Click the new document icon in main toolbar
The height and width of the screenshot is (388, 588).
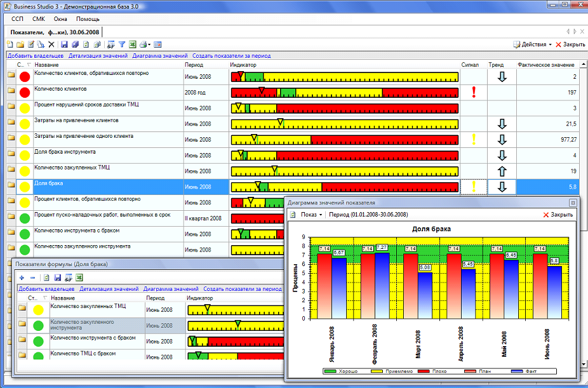(x=10, y=44)
